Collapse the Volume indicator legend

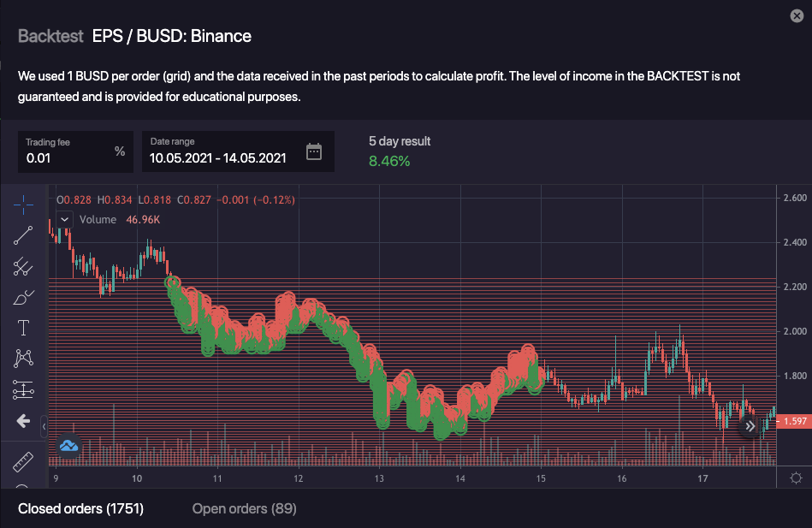tap(64, 219)
